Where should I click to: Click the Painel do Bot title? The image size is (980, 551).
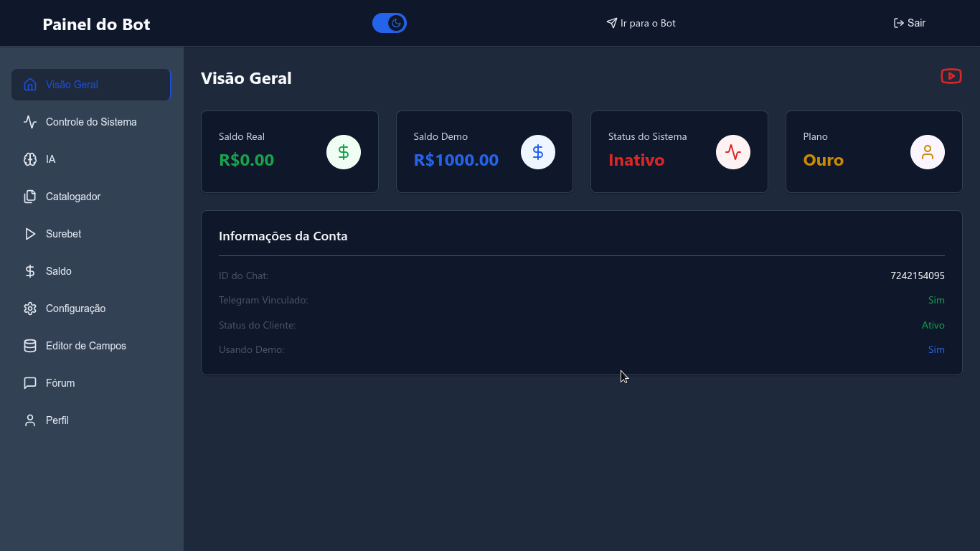pos(96,24)
